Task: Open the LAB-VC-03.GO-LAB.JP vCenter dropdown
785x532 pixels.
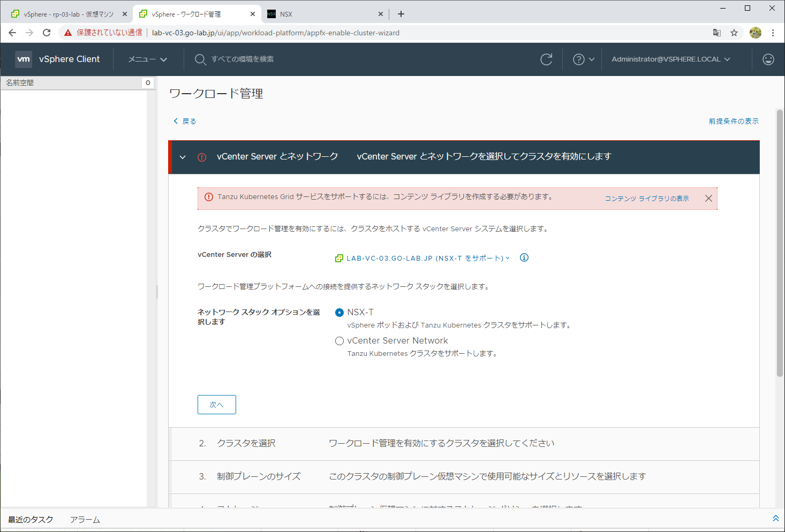Action: tap(428, 258)
